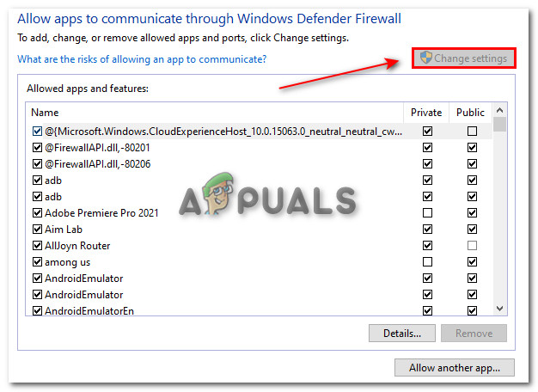Sort the list by the Name column header
538x392 pixels.
[x=215, y=113]
